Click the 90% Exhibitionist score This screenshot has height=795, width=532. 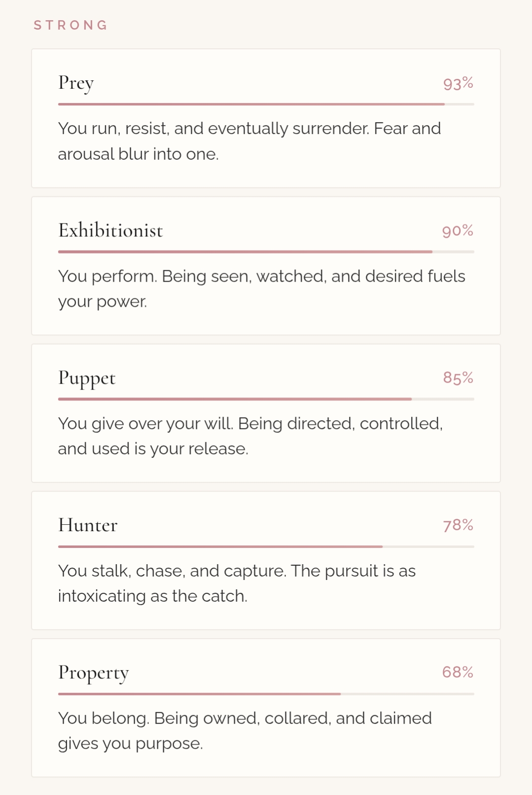[x=457, y=231]
